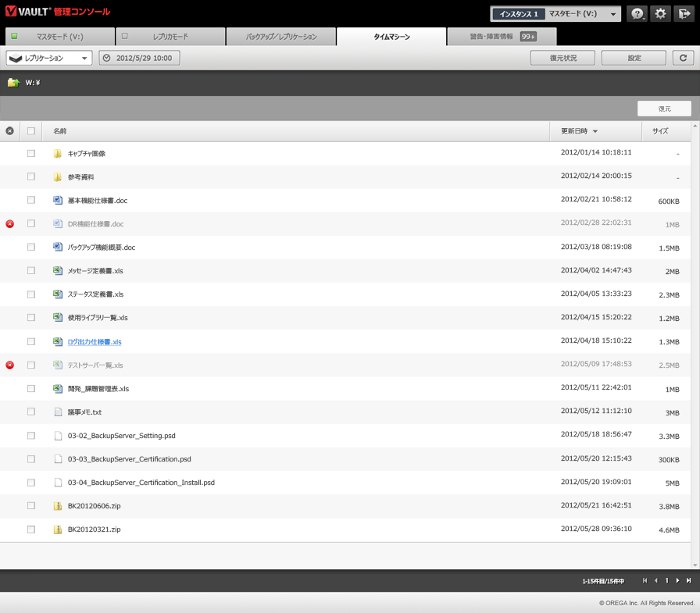Check the box for 基本機能仕様書.doc
Screen dimensions: 700x613
click(x=31, y=201)
